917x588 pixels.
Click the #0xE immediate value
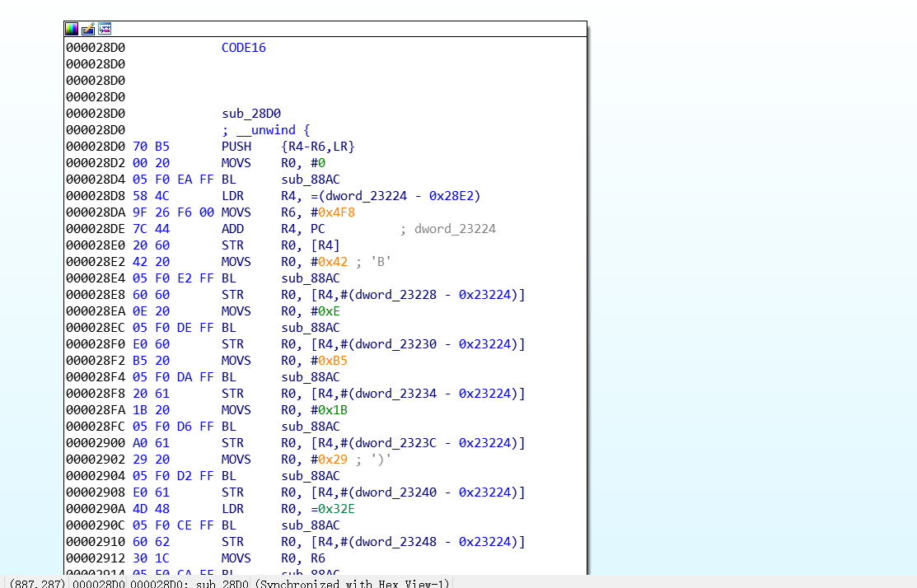325,311
